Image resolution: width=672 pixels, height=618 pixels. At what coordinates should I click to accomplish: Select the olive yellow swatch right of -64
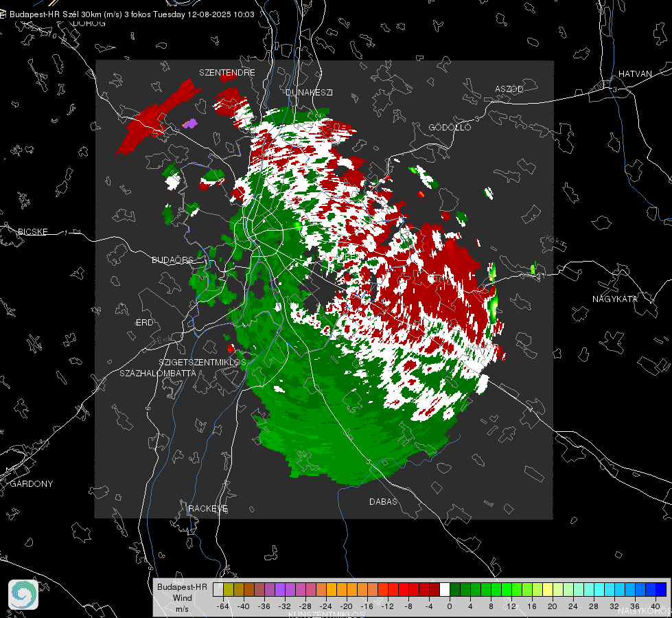tap(229, 590)
